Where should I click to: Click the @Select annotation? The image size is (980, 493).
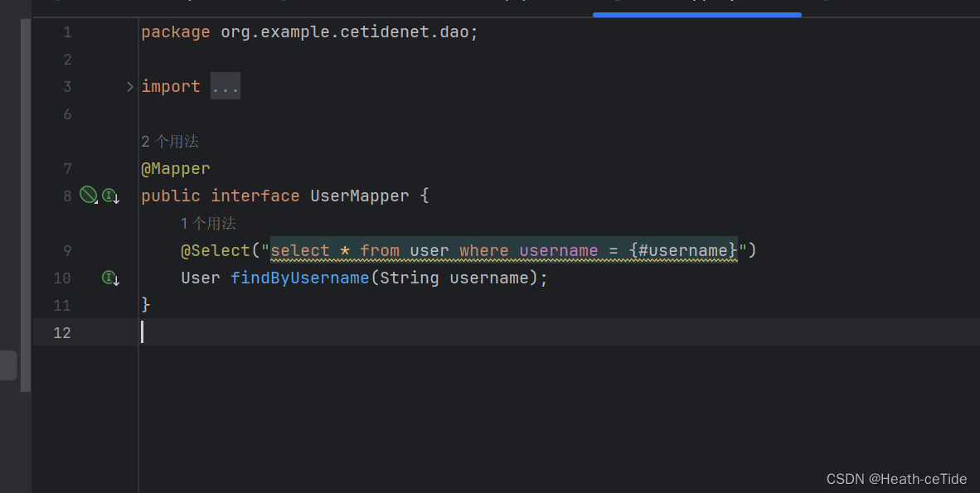216,250
